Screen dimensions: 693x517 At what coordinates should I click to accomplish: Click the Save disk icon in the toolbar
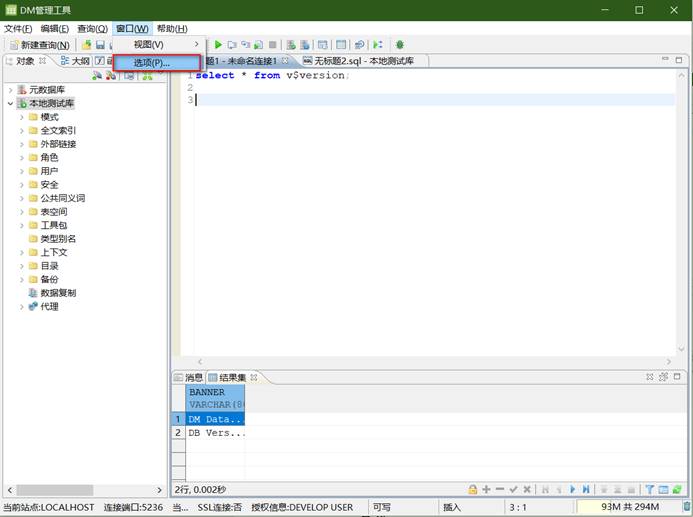click(x=100, y=45)
